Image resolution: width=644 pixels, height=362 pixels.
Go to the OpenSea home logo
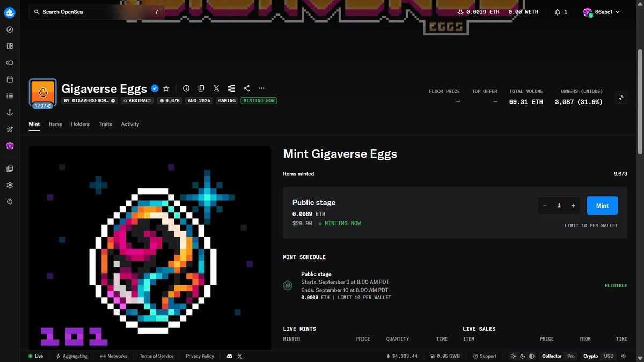point(10,12)
